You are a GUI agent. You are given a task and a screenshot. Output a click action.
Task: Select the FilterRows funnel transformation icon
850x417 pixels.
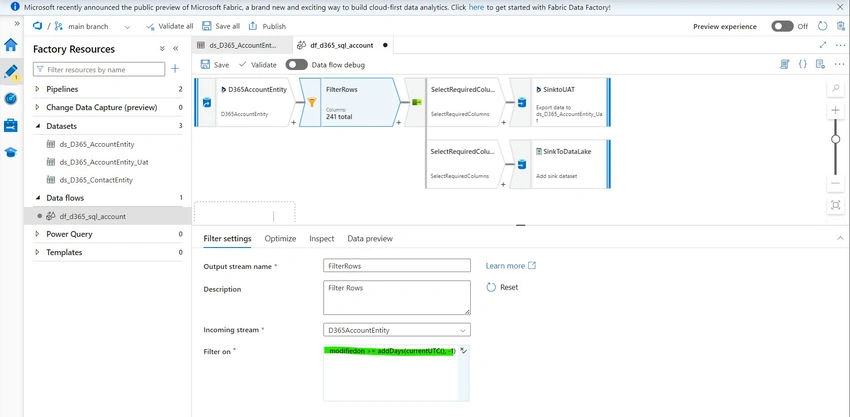312,102
